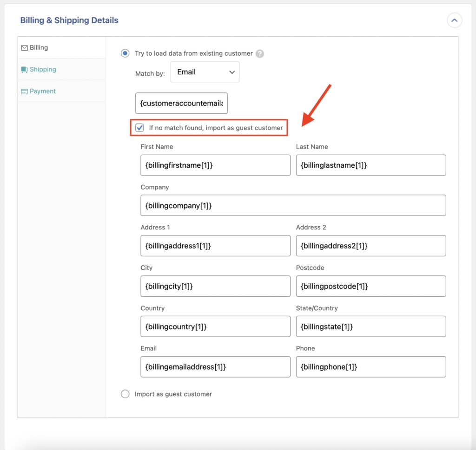The image size is (476, 450).
Task: Click the credit card icon beside Payment
Action: pos(25,91)
